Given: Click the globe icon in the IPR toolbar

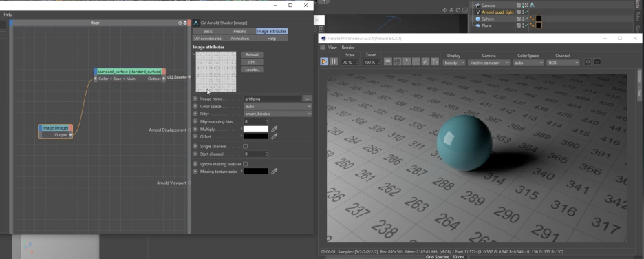Looking at the screenshot, I should tap(397, 62).
